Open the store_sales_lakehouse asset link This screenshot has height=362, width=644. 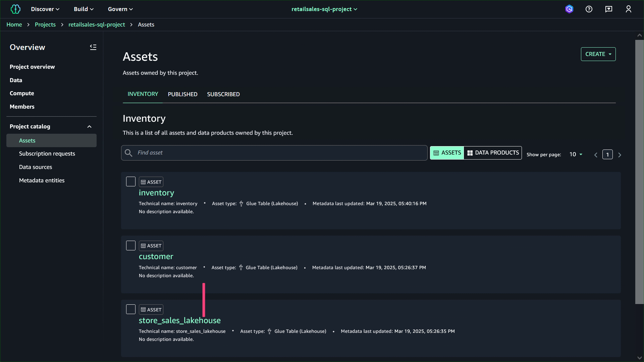click(179, 320)
